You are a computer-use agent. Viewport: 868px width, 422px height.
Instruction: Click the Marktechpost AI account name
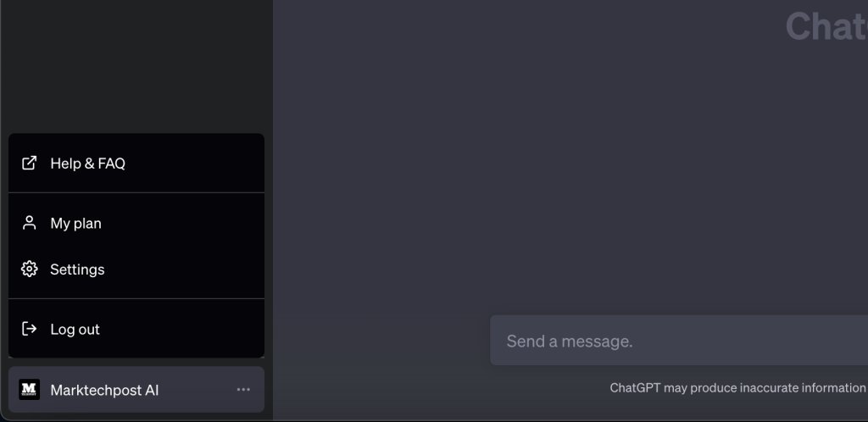pyautogui.click(x=104, y=391)
